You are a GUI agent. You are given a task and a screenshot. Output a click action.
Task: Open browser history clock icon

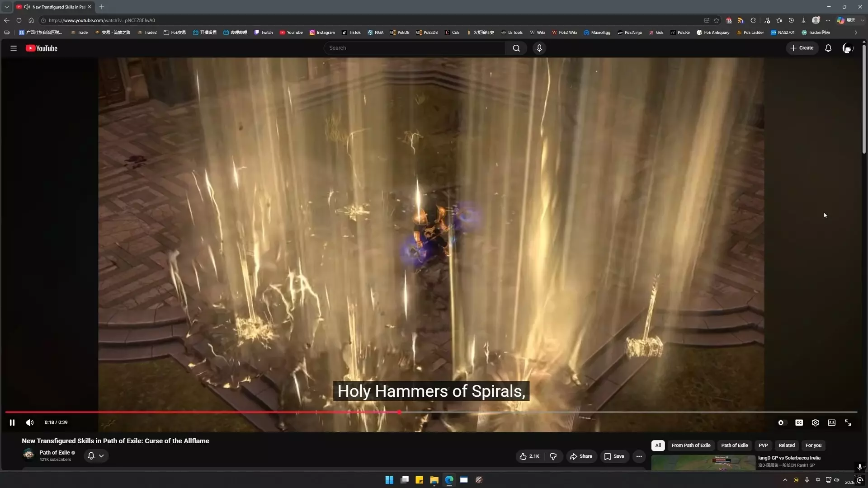click(791, 20)
